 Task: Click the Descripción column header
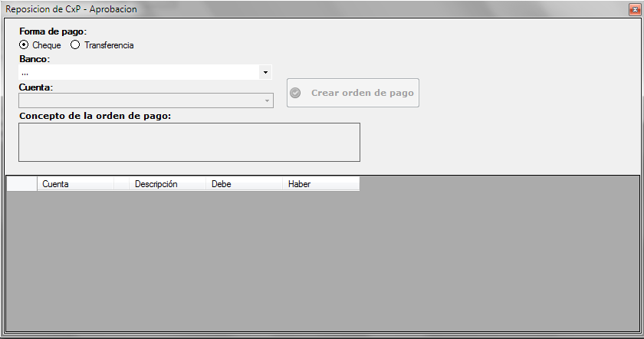pos(168,184)
